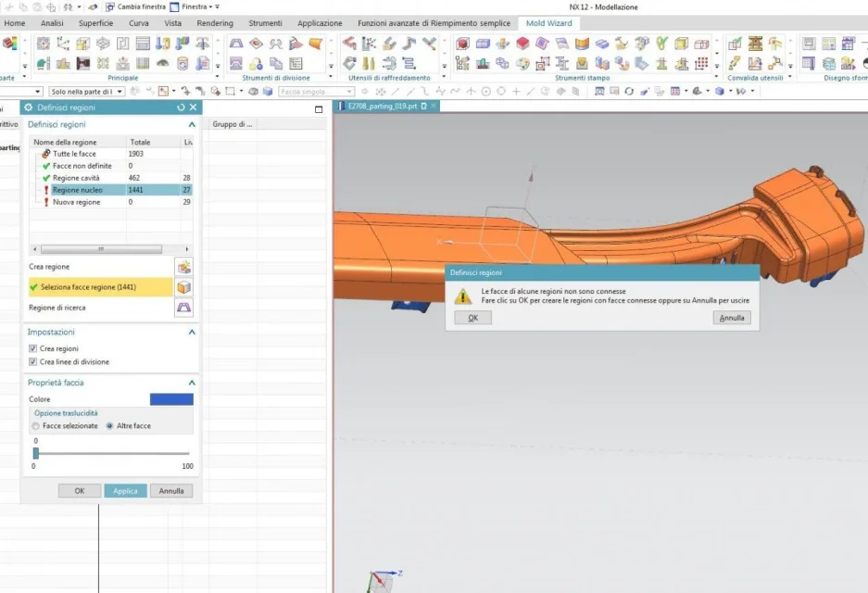Screen dimensions: 868x593
Task: Click the Design Parting Surface icon
Action: 296,44
